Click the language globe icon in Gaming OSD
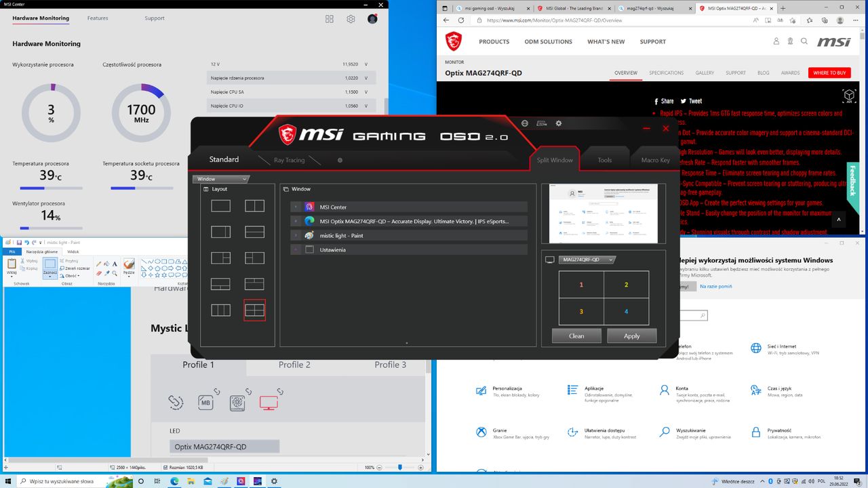The image size is (868, 488). [525, 123]
